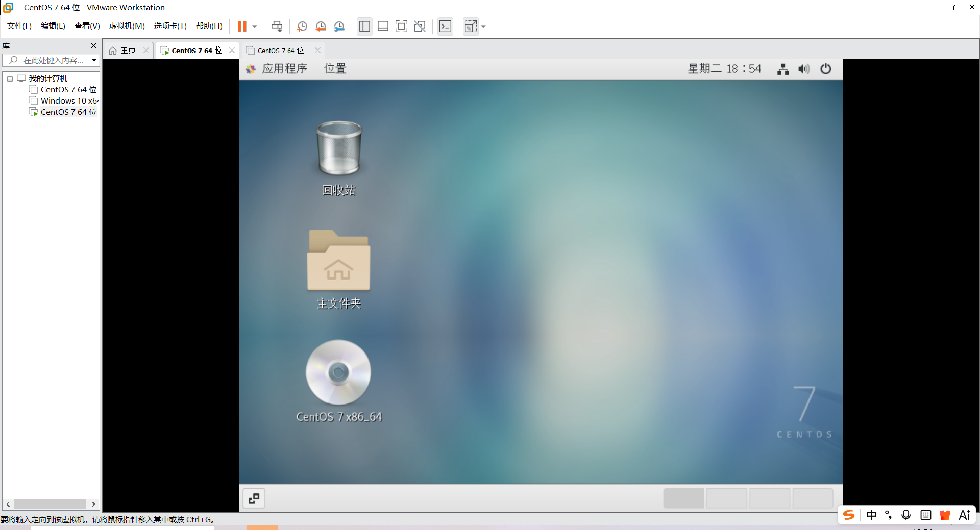Image resolution: width=980 pixels, height=530 pixels.
Task: Select first CentOS 7 64 位 tree item
Action: tap(68, 90)
